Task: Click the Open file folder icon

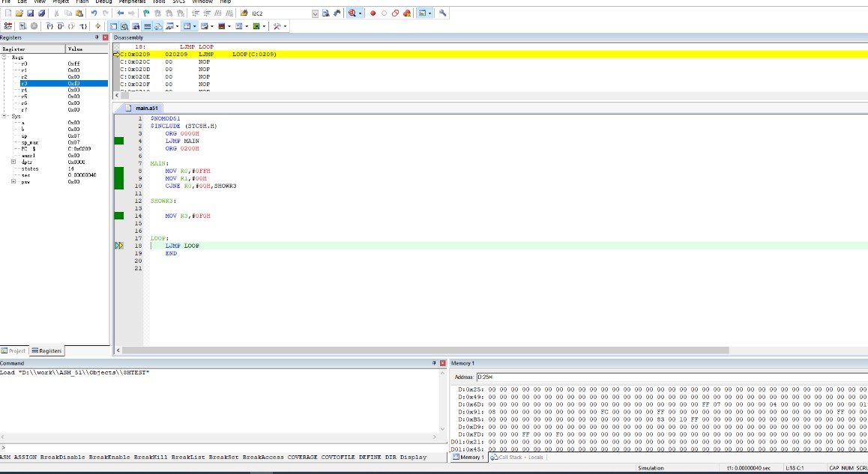Action: pos(19,13)
